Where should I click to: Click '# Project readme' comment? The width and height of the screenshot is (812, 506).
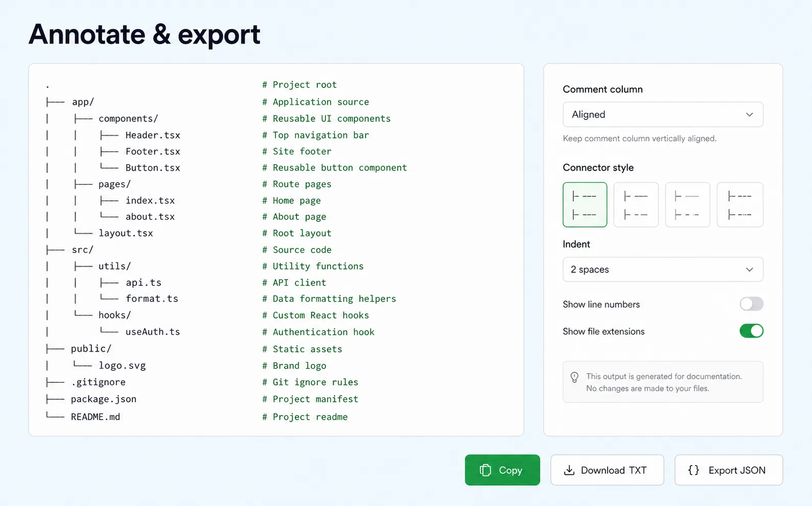(x=305, y=417)
